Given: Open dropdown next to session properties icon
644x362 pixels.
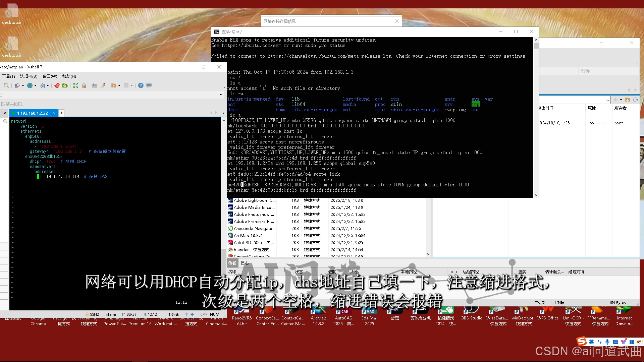Looking at the screenshot, I should 23,86.
